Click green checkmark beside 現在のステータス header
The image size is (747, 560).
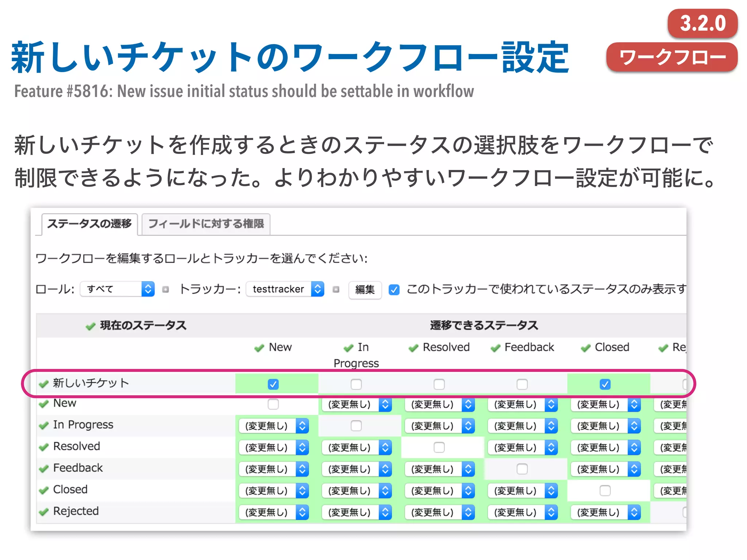pyautogui.click(x=90, y=326)
